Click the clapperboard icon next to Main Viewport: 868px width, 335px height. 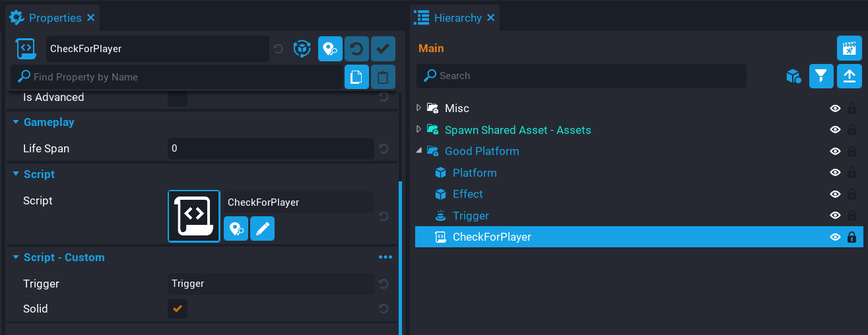[x=849, y=49]
